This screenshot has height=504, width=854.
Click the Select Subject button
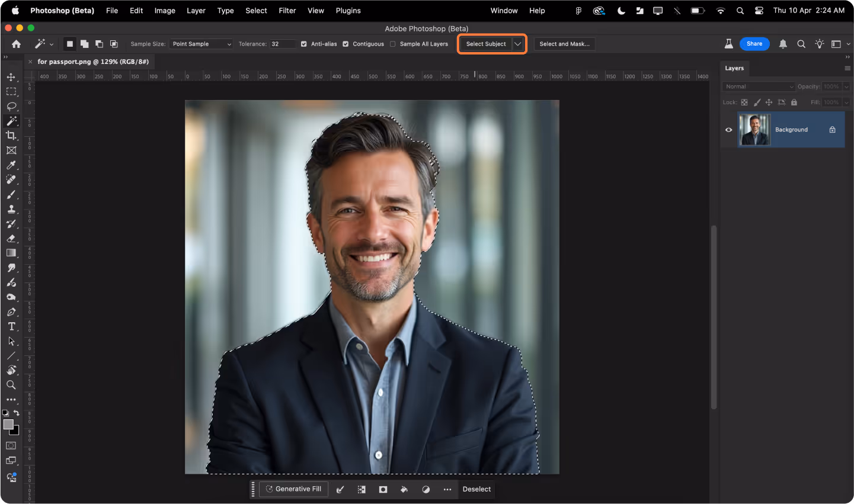486,44
